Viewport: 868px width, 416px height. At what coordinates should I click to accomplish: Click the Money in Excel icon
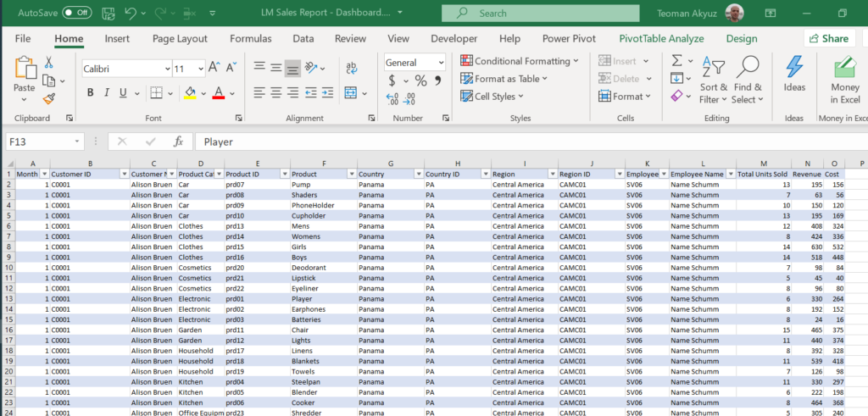click(x=844, y=68)
